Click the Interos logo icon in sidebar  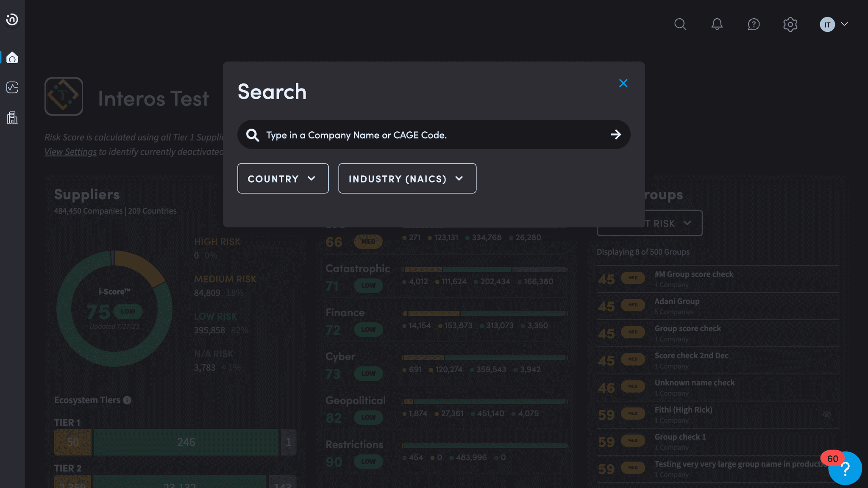click(x=12, y=19)
